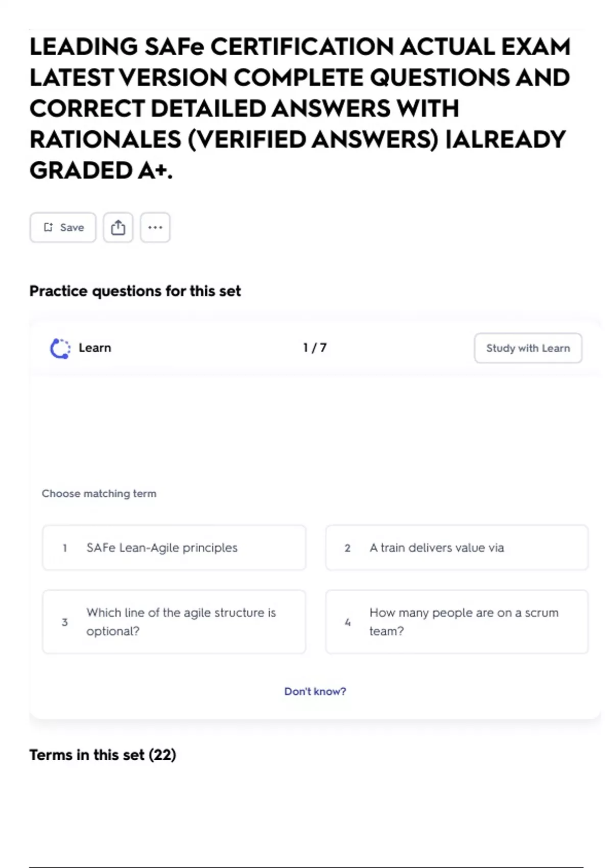Click the Leading SAFe Certification title

coord(300,108)
